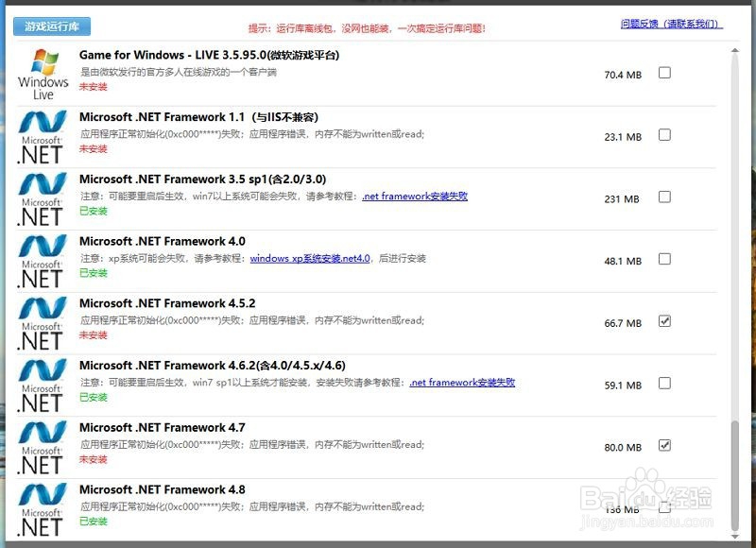Click 未安装 status under .NET Framework 4.7
The width and height of the screenshot is (756, 548).
(x=94, y=459)
